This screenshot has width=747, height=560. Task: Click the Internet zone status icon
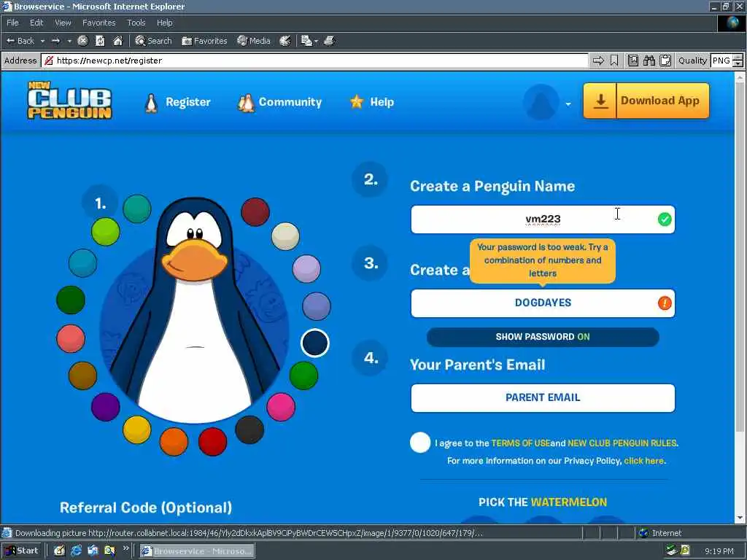(x=643, y=533)
